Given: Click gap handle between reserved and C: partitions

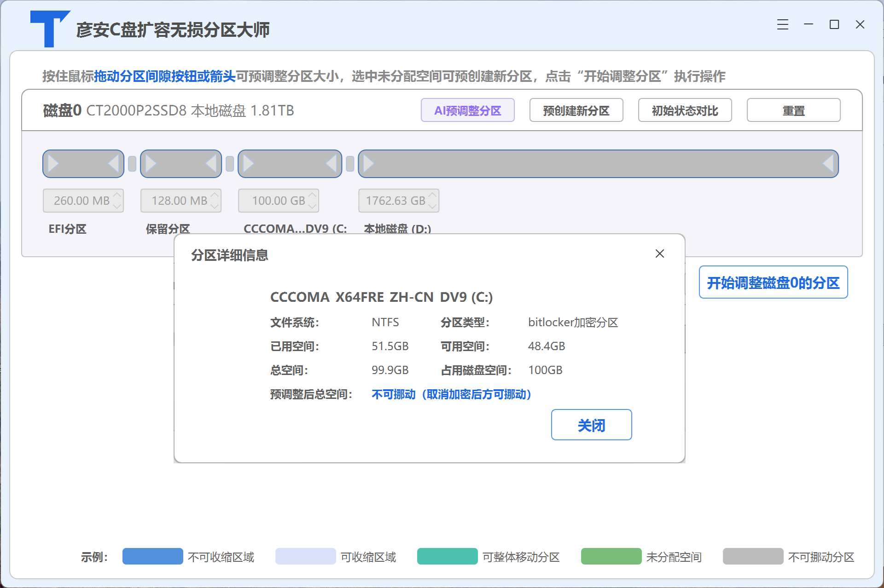Looking at the screenshot, I should pyautogui.click(x=230, y=164).
